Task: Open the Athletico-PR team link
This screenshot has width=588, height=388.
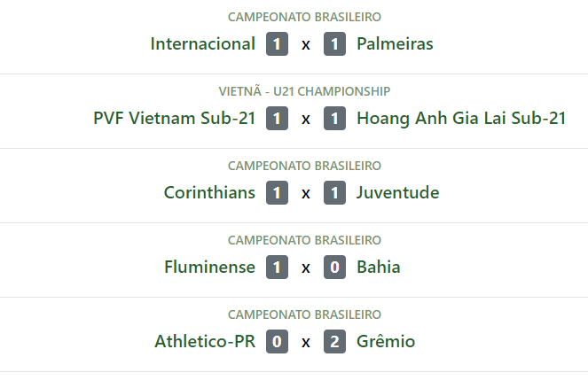Action: tap(205, 341)
